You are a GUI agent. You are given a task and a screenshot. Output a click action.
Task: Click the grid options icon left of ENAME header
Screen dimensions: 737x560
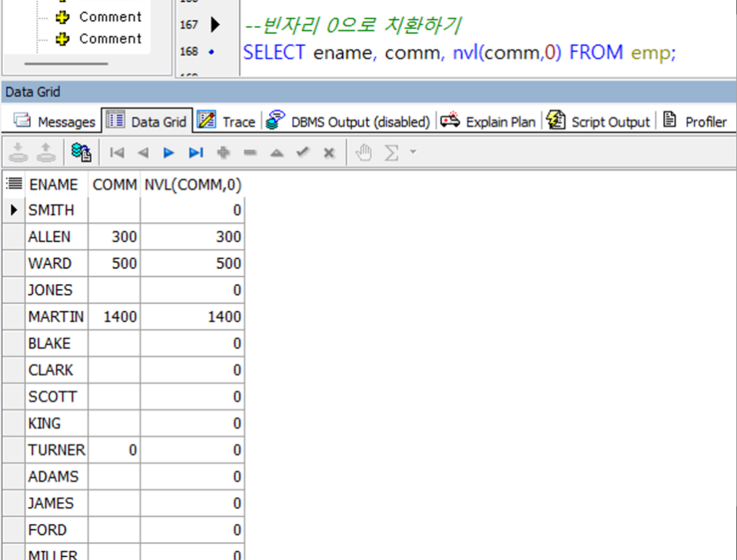click(x=14, y=184)
